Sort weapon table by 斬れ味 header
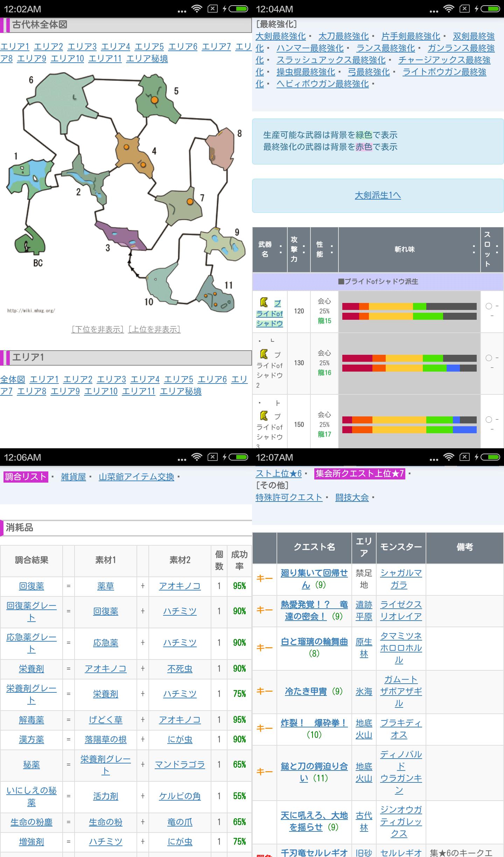This screenshot has width=504, height=857. point(409,249)
